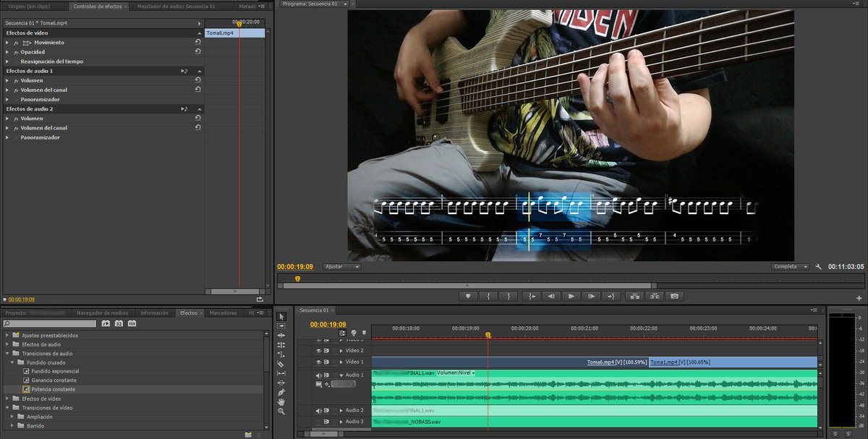Choose the Hand tool
The image size is (868, 439).
pos(281,401)
